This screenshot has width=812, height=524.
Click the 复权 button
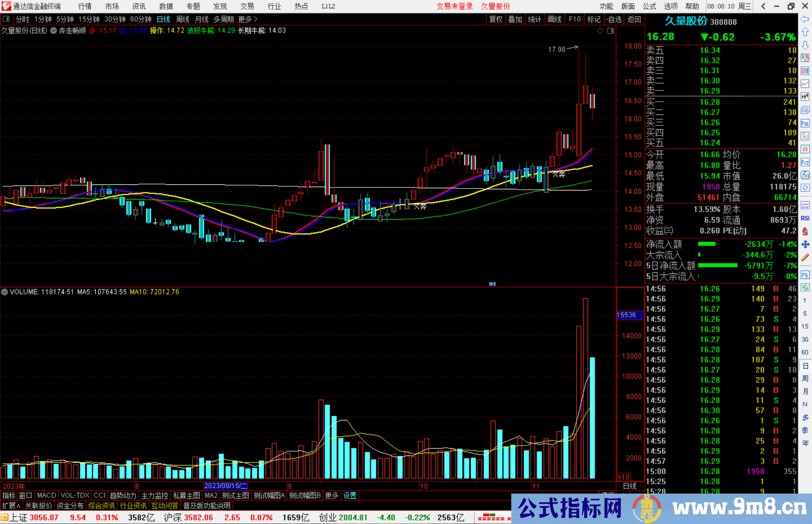coord(496,19)
